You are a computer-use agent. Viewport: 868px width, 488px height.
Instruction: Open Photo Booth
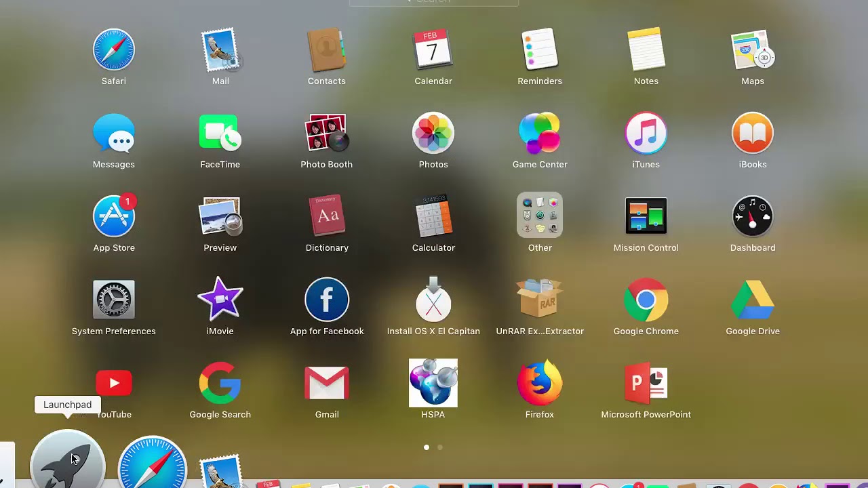pyautogui.click(x=327, y=134)
